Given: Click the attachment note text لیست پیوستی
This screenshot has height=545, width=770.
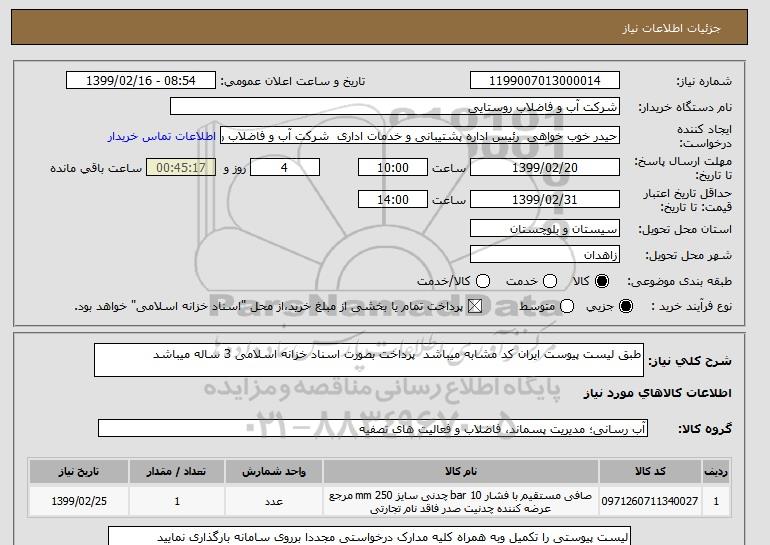Looking at the screenshot, I should 369,537.
